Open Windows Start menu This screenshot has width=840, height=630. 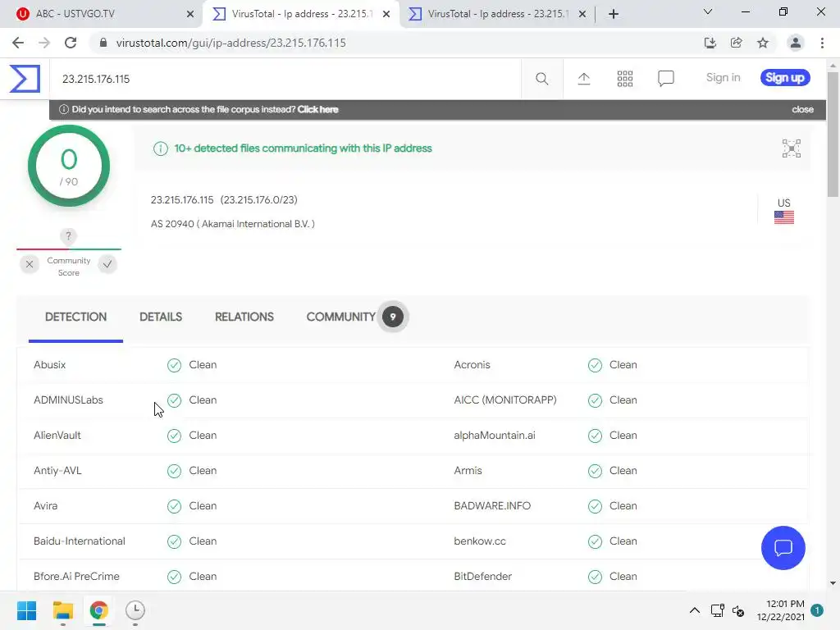click(x=26, y=610)
